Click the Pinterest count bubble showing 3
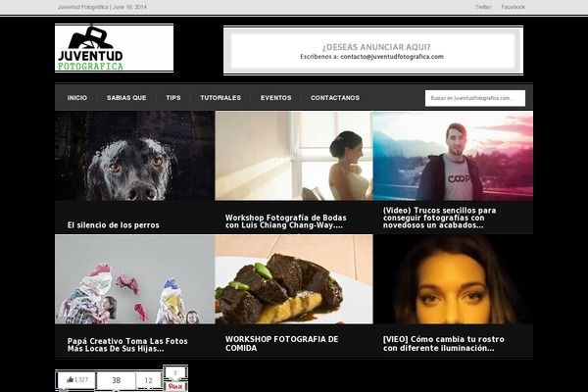Image resolution: width=588 pixels, height=392 pixels. (175, 373)
